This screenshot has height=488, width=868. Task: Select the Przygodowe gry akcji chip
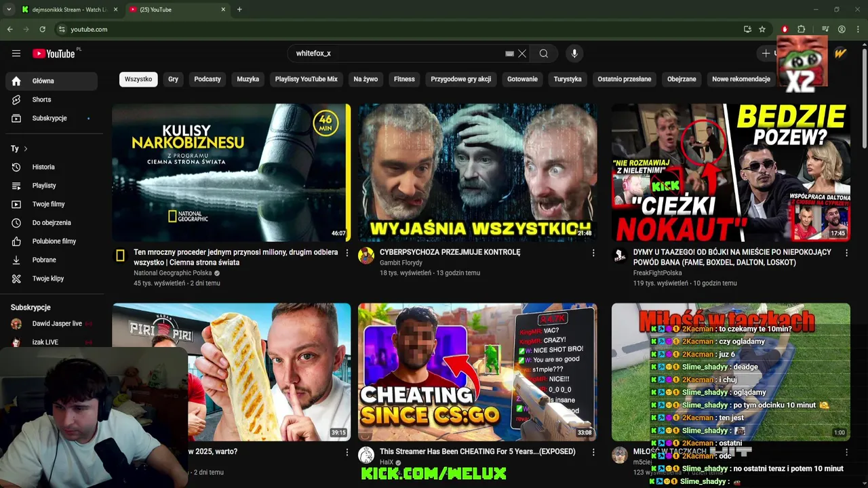461,79
